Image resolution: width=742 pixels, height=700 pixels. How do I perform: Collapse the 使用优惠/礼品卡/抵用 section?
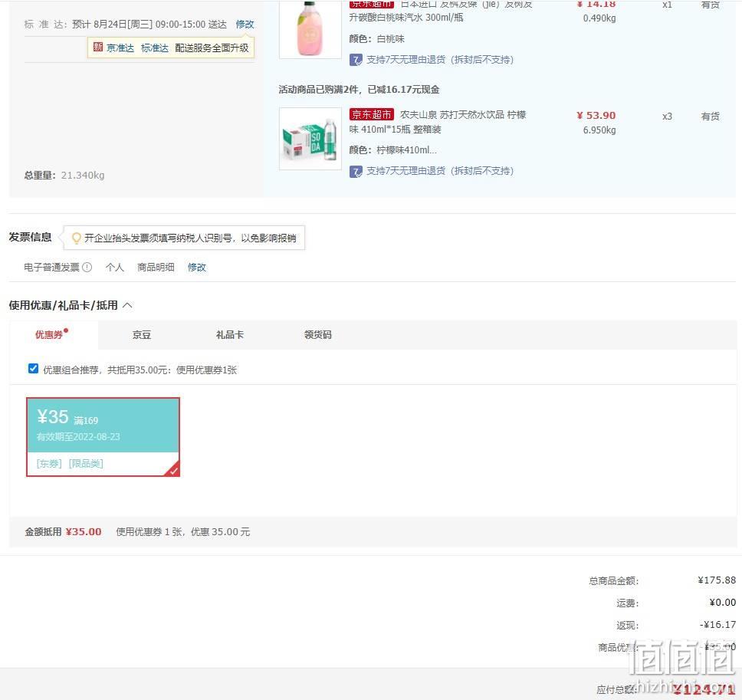coord(127,306)
